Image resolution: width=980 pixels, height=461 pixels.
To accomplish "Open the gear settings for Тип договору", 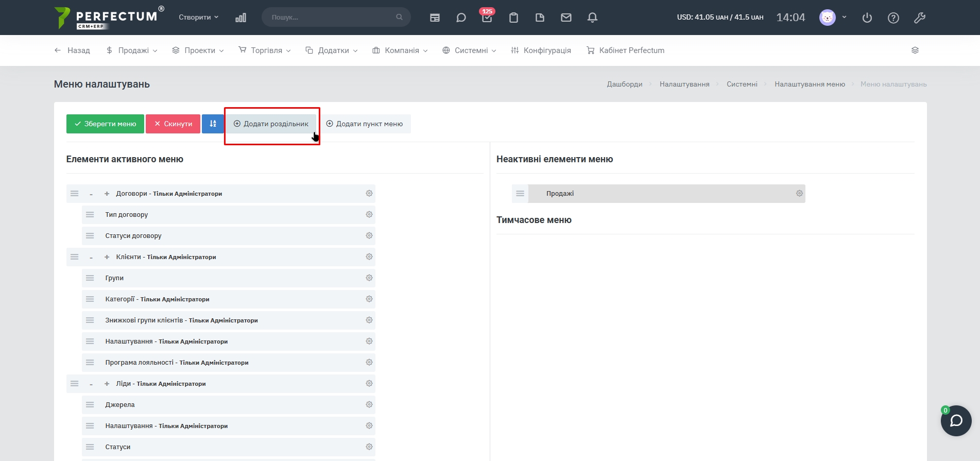I will (369, 214).
